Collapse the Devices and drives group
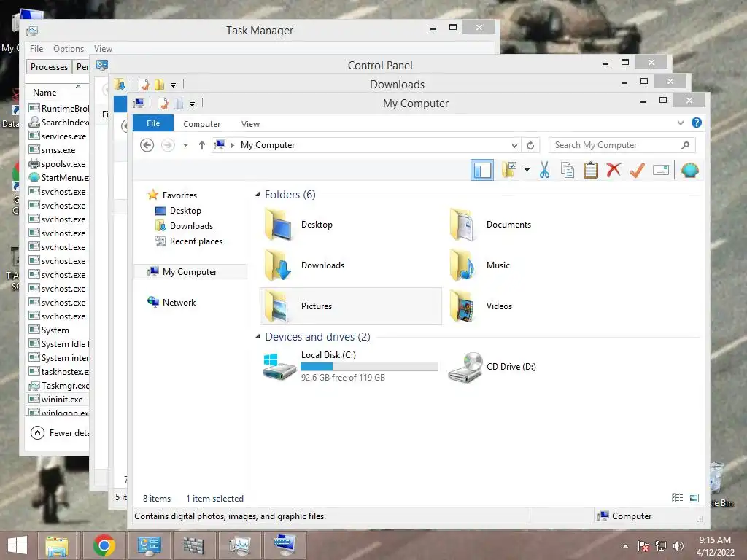This screenshot has height=560, width=747. (x=258, y=337)
